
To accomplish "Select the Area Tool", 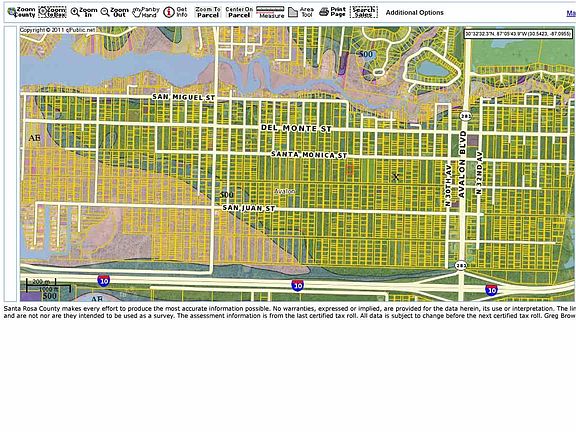I will [301, 12].
